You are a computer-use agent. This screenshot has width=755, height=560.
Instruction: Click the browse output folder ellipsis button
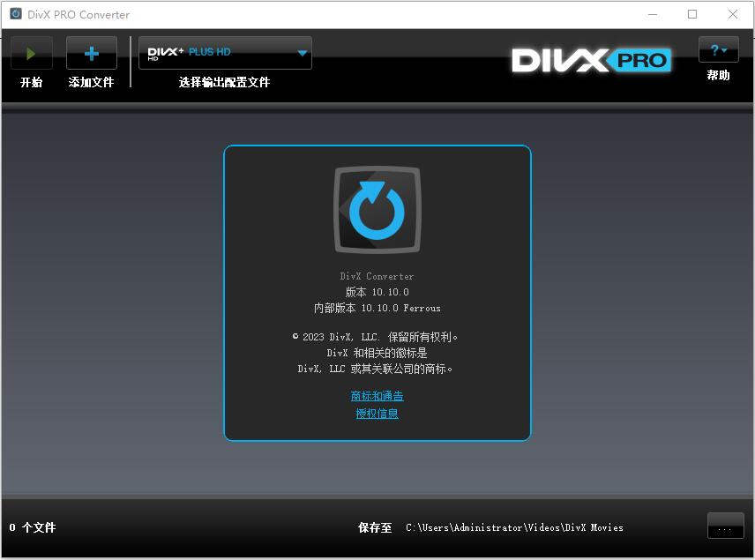pyautogui.click(x=725, y=526)
